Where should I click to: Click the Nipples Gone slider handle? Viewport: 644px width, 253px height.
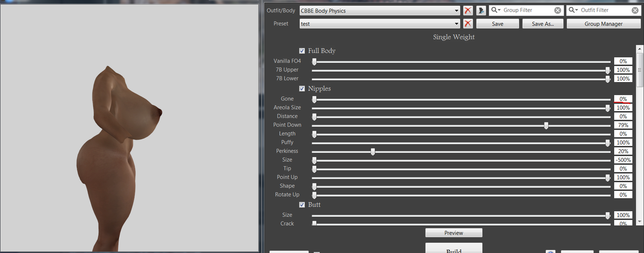(314, 99)
